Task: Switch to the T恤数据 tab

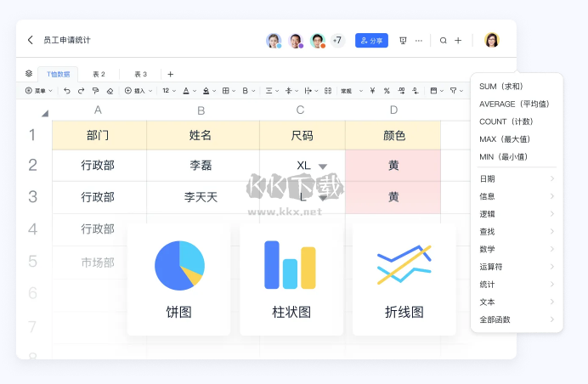Action: tap(58, 74)
